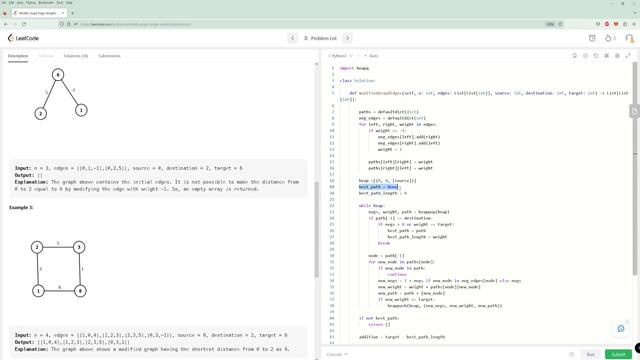The width and height of the screenshot is (640, 360).
Task: Click the bookmark icon in editor toolbar
Action: tap(574, 56)
